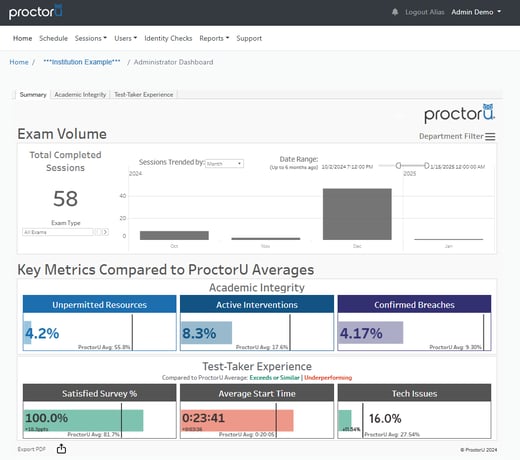
Task: Expand the Users menu
Action: [x=126, y=38]
